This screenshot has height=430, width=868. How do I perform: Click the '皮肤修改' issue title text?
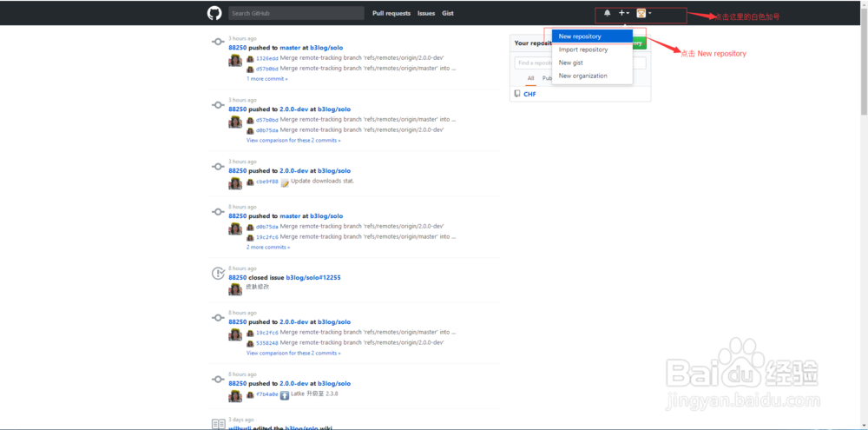coord(258,287)
